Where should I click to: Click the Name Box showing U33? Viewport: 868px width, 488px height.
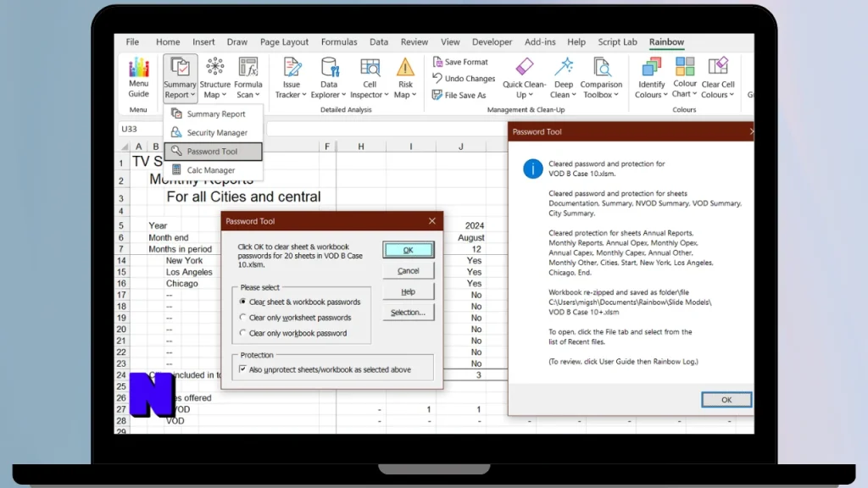point(141,129)
